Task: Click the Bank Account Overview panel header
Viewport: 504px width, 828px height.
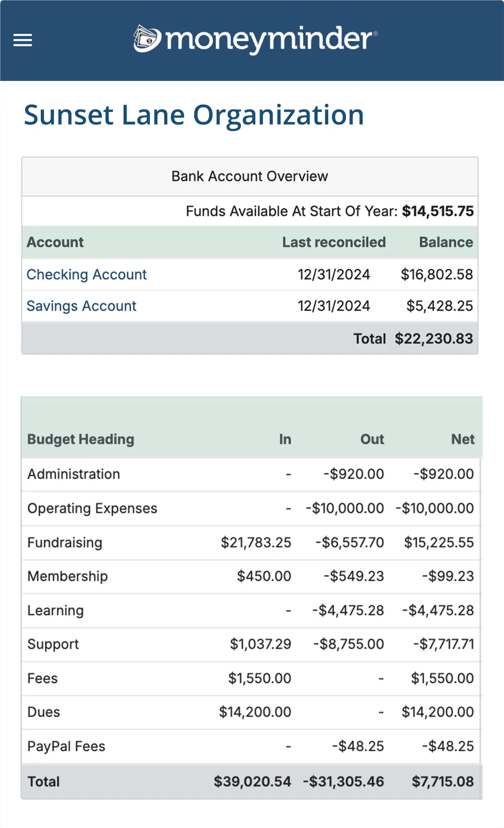Action: point(249,176)
